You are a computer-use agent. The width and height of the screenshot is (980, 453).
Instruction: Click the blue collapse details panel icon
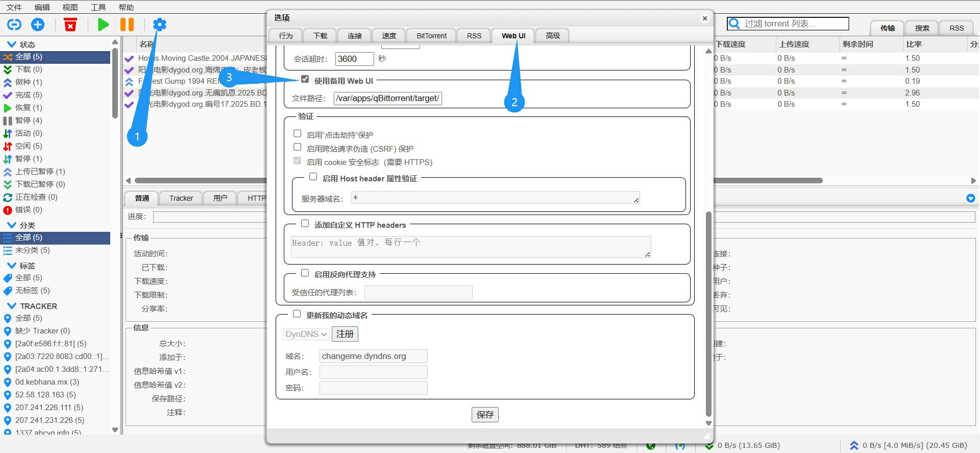pyautogui.click(x=970, y=198)
